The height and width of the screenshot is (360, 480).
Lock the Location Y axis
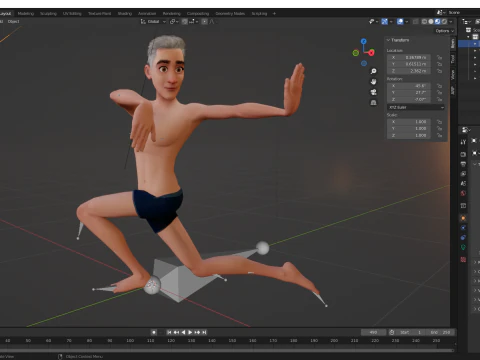(439, 64)
